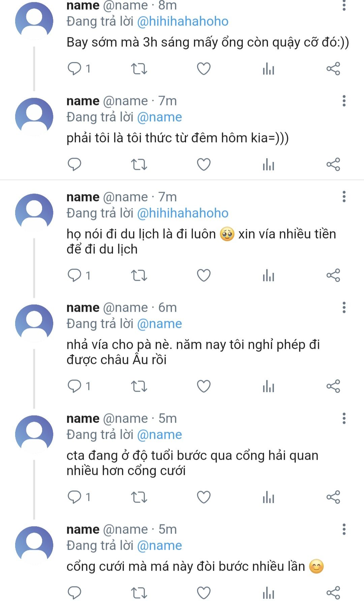Open profile avatar of the 8m tweet author

point(34,21)
